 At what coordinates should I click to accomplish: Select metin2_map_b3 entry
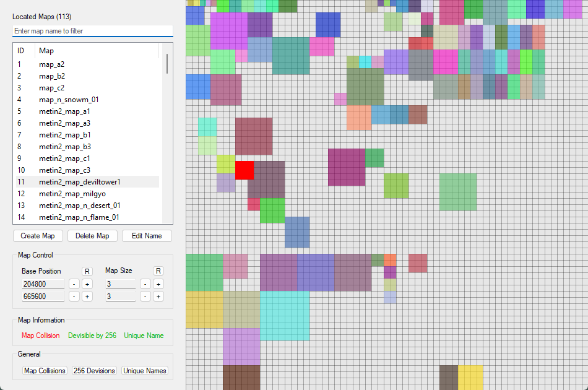87,147
